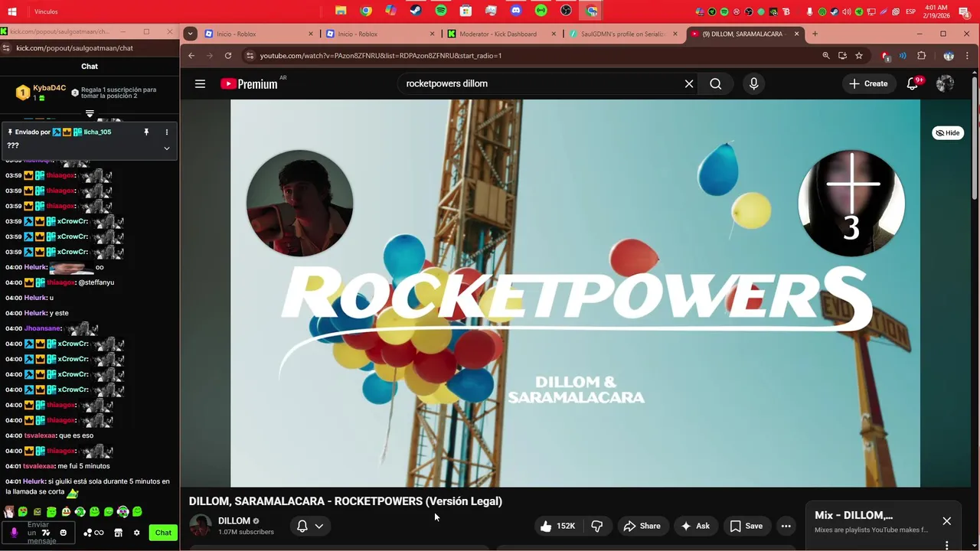Close the Mix - DILLOM panel
The height and width of the screenshot is (551, 980).
(947, 521)
